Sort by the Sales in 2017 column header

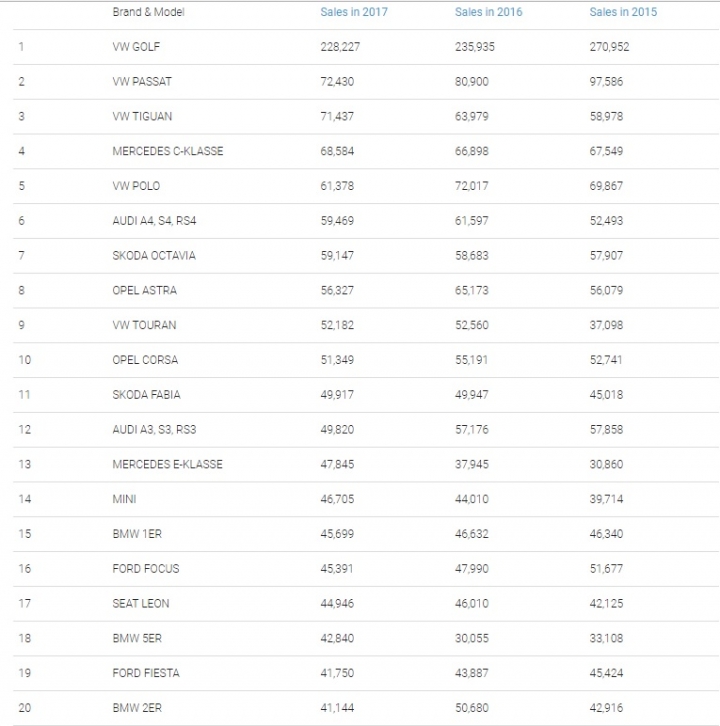354,12
